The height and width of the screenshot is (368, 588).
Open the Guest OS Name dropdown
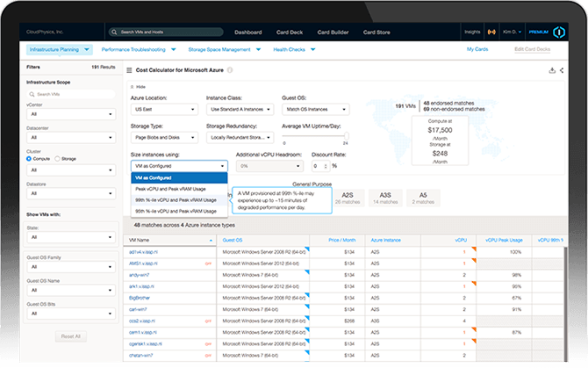pyautogui.click(x=71, y=290)
